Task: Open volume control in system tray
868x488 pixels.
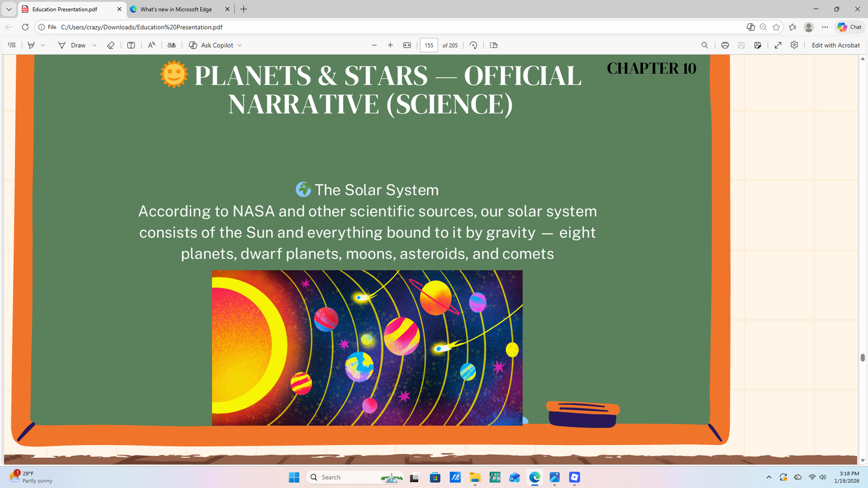Action: (x=823, y=477)
